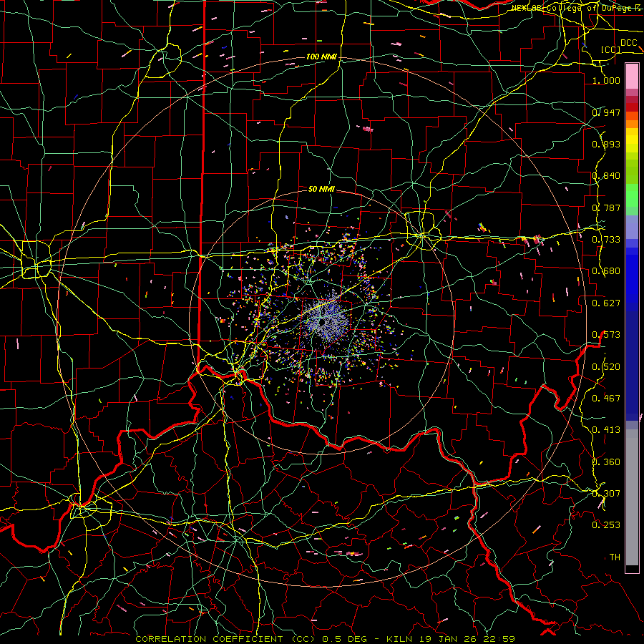Click the gray swatch on the color bar
Image resolution: width=644 pixels, height=644 pixels.
point(632,497)
